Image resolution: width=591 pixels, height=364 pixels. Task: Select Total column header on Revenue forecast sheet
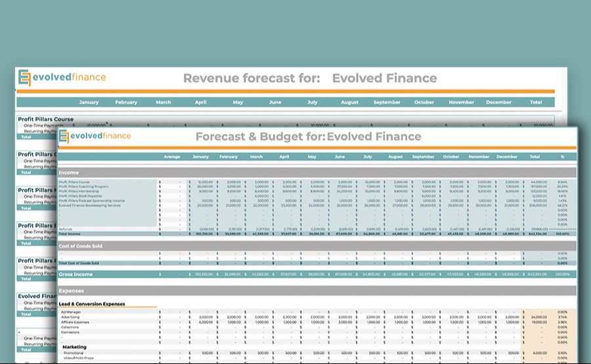coord(536,102)
